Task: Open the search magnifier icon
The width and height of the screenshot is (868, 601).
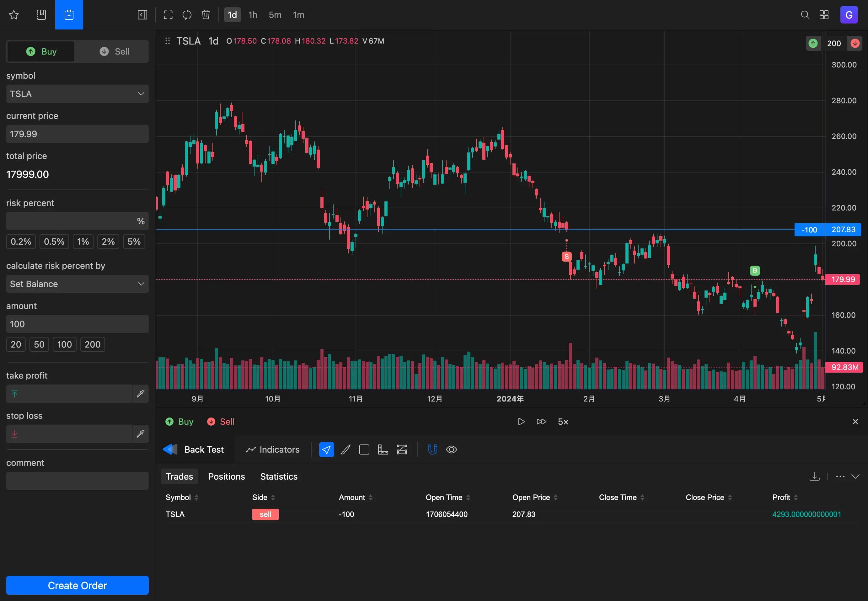Action: (x=805, y=15)
